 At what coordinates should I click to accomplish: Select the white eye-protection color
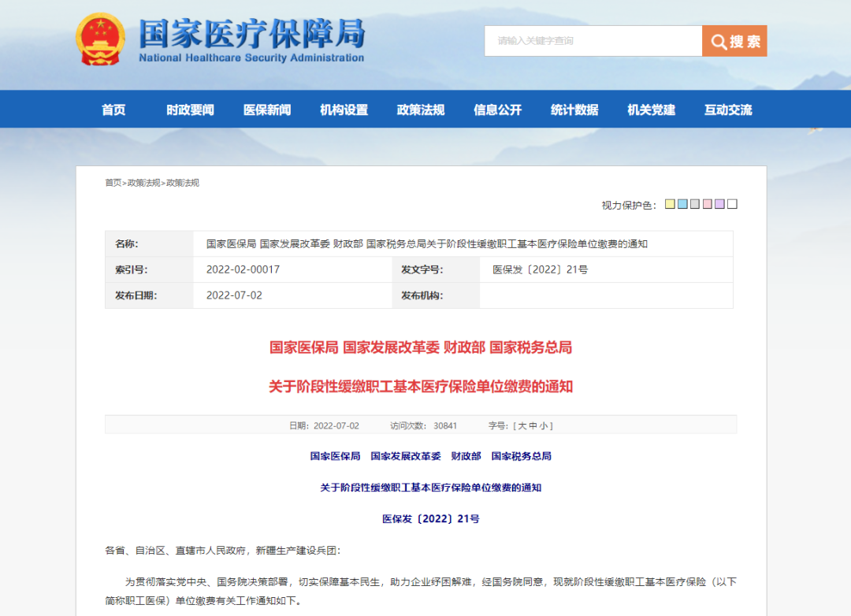click(x=732, y=204)
